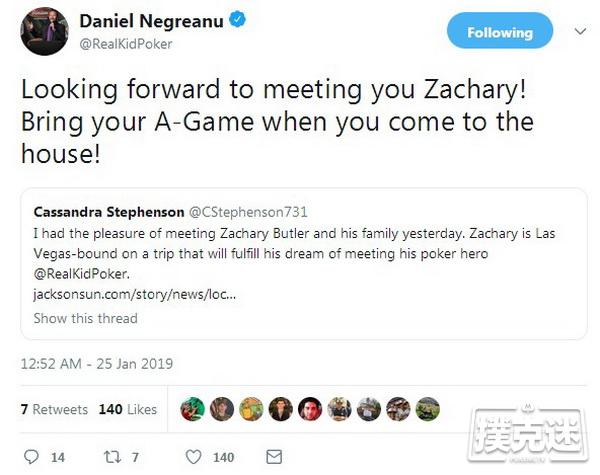
Task: Click the retweet arrows icon
Action: pyautogui.click(x=112, y=457)
